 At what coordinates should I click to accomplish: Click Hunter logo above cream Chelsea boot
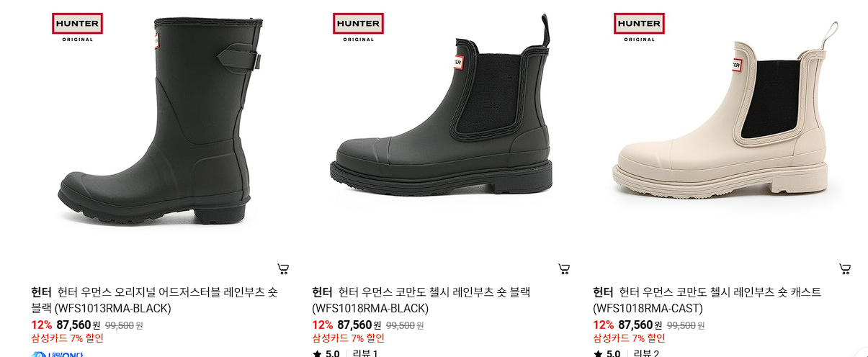639,27
